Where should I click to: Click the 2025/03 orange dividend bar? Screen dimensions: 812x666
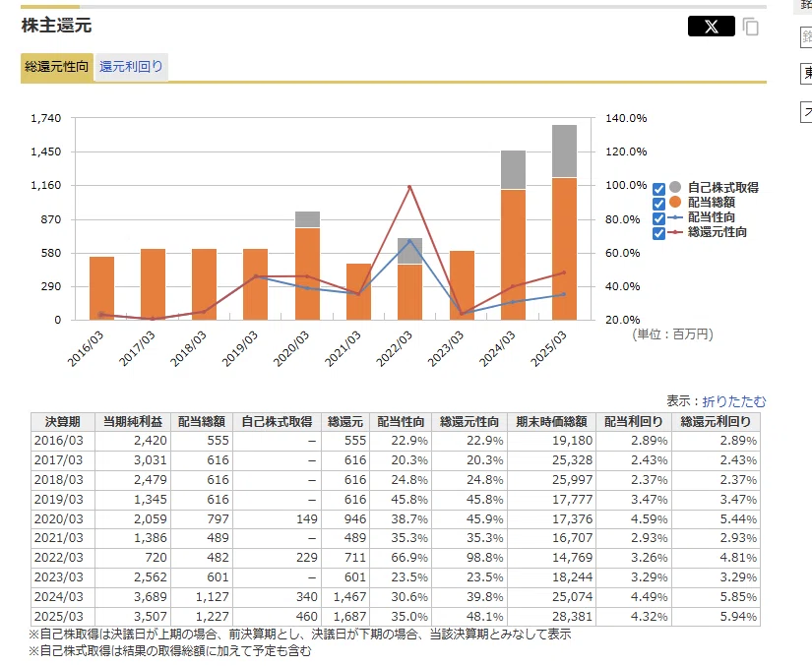coord(565,248)
